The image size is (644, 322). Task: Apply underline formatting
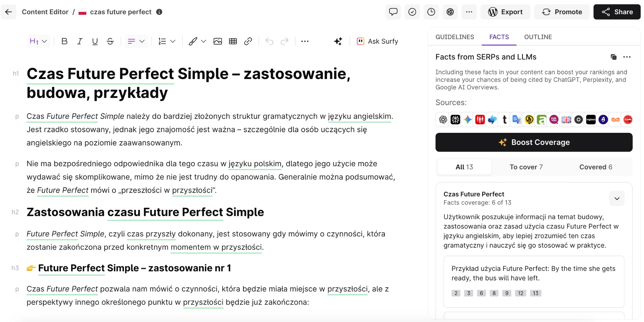95,41
